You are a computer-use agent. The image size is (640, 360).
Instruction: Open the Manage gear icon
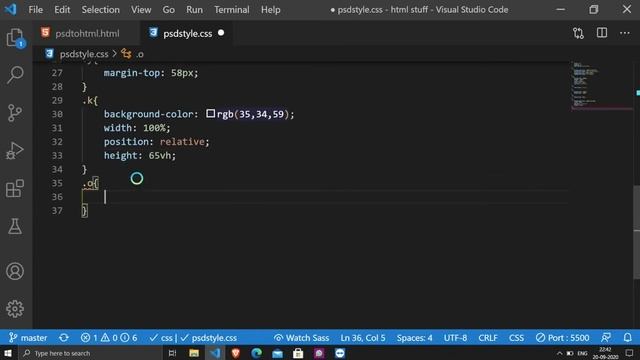click(15, 309)
